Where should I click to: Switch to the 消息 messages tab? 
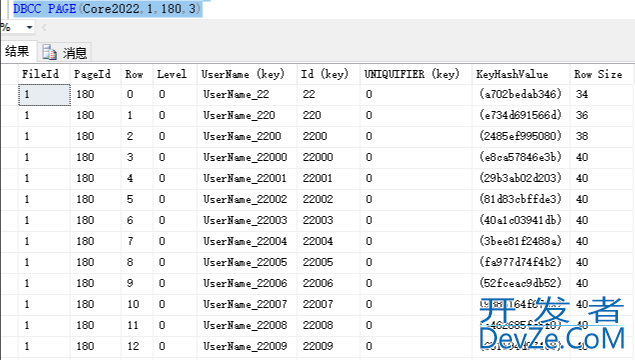(x=65, y=52)
